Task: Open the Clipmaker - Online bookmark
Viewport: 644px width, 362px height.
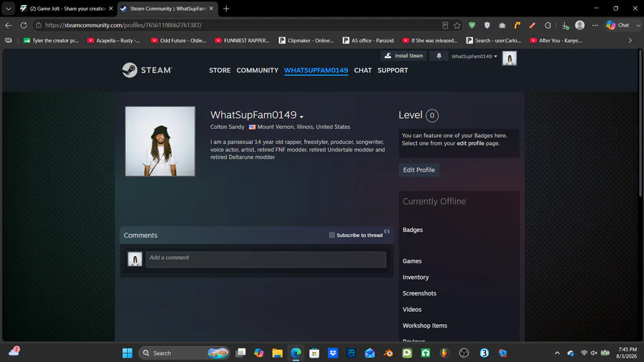Action: 306,41
